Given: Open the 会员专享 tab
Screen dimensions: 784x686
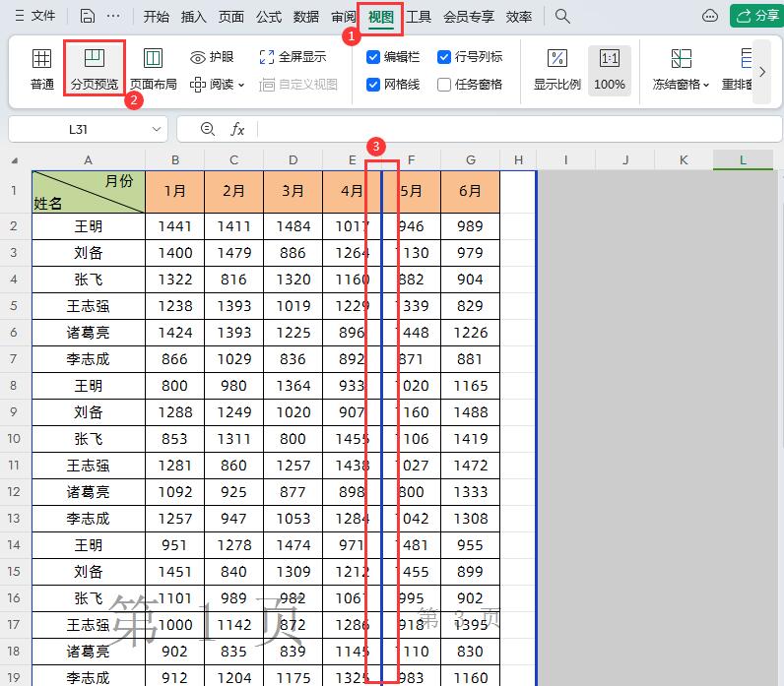Looking at the screenshot, I should pyautogui.click(x=469, y=17).
